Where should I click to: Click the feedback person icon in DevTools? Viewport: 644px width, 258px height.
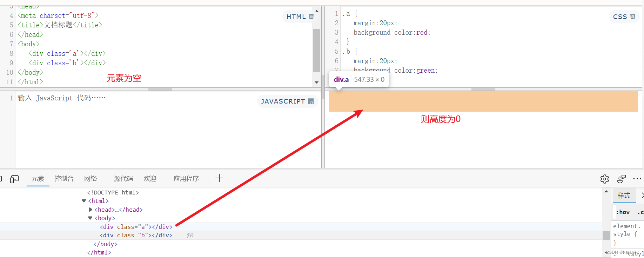pyautogui.click(x=622, y=179)
